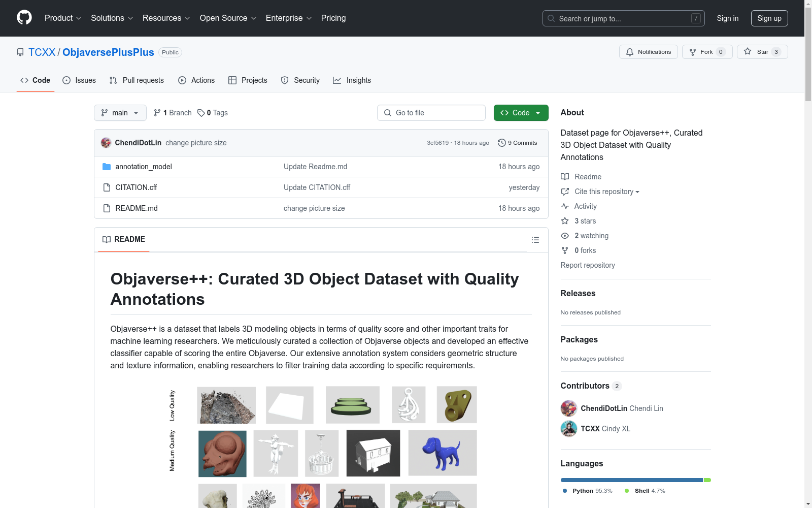812x508 pixels.
Task: Open the Insights tab
Action: (352, 80)
